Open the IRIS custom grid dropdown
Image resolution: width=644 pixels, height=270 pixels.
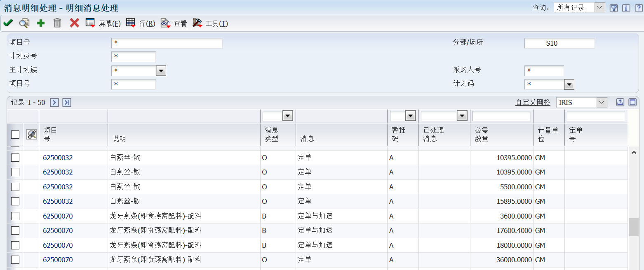click(x=602, y=102)
